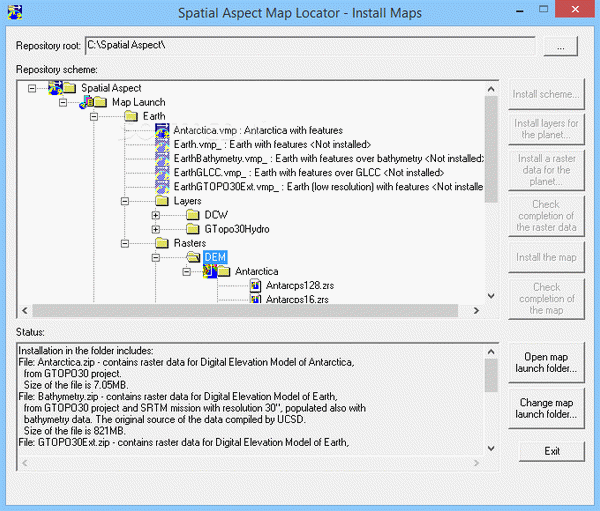Screen dimensions: 600x511
Task: Close the Install Maps window
Action: (x=575, y=9)
